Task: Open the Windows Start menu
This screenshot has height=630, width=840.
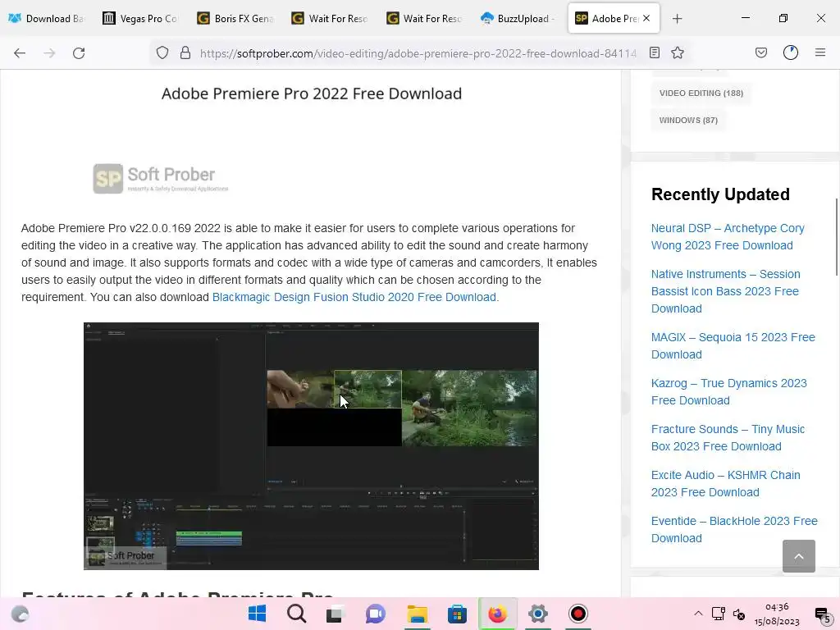Action: [x=257, y=614]
